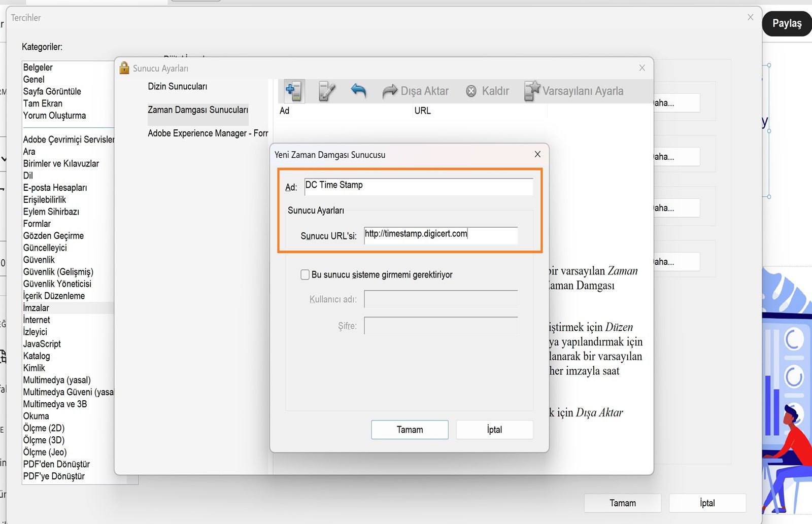
Task: Create a new timestamp server with the plus icon
Action: click(x=293, y=90)
